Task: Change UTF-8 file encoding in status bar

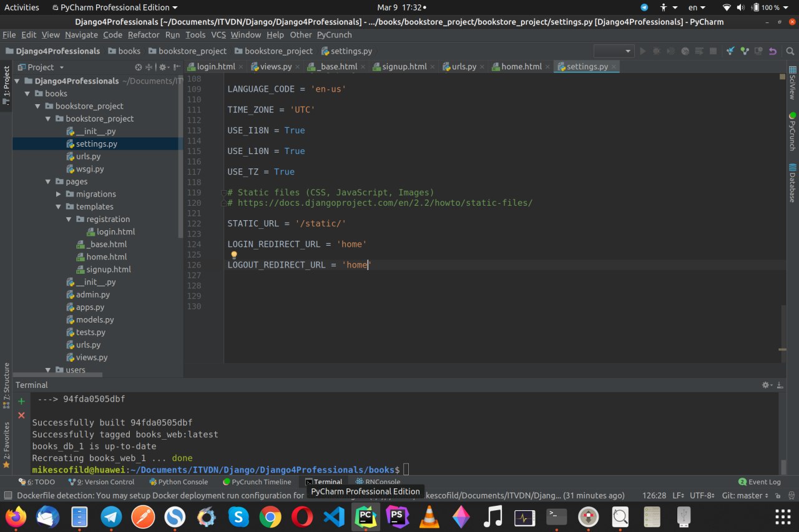Action: 702,496
